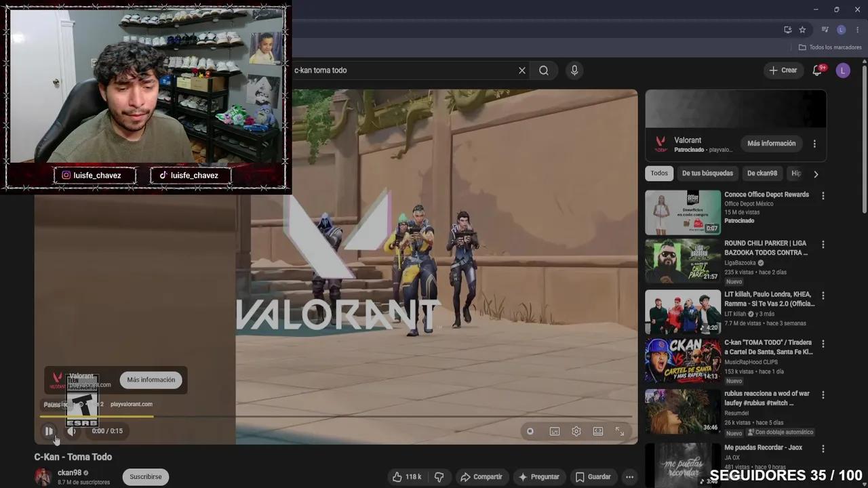Click video title C-Kan - Toma Todo
This screenshot has height=488, width=868.
point(73,457)
